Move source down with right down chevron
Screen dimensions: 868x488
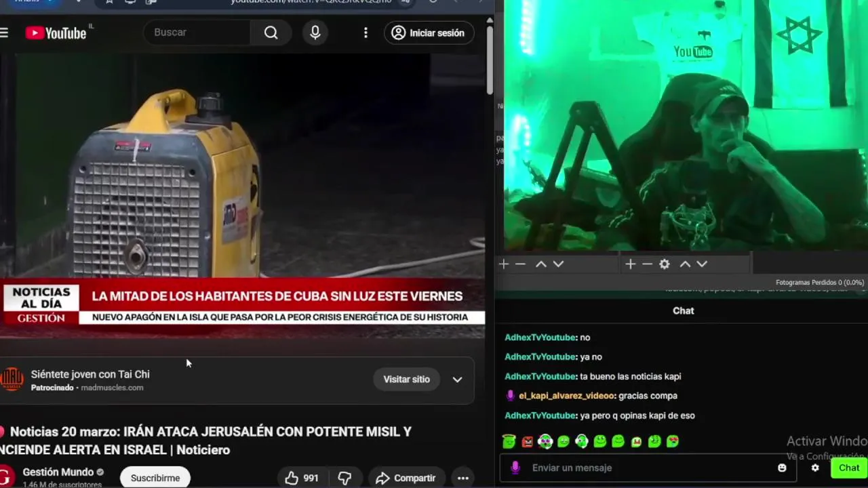click(702, 264)
